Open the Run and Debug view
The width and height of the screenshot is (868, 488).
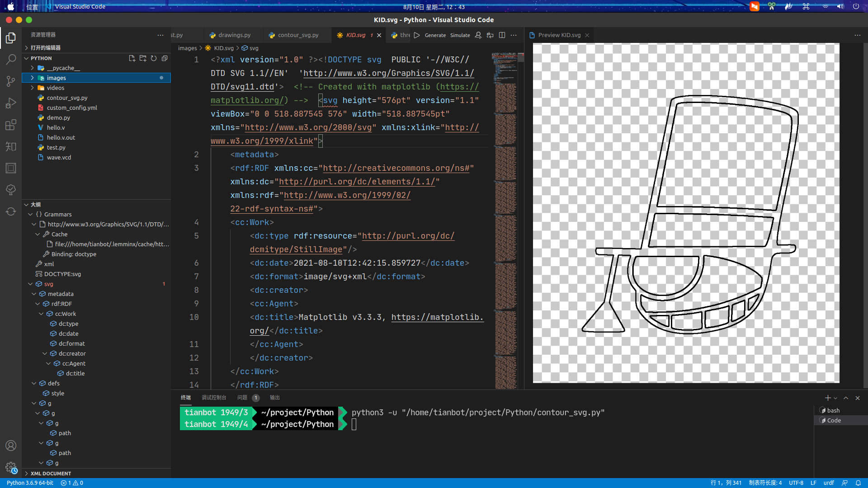point(11,103)
